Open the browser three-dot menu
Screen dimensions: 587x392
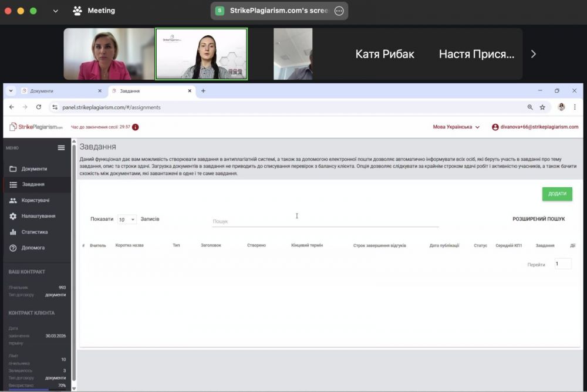coord(575,107)
